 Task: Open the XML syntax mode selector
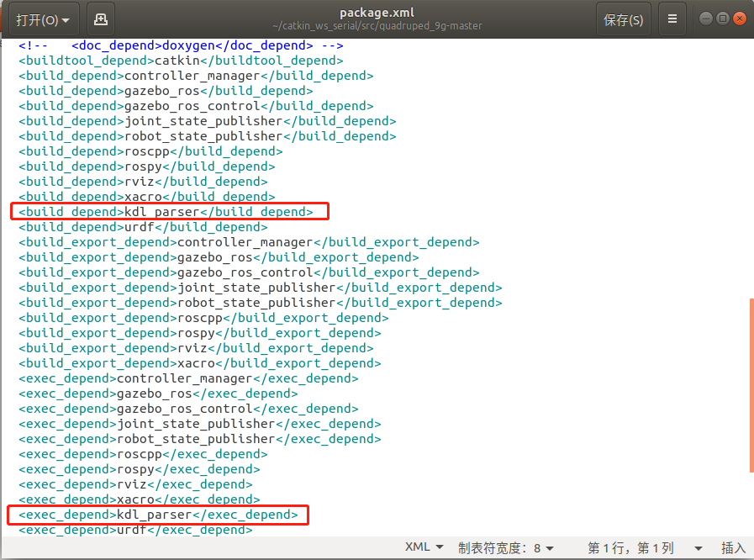(424, 547)
